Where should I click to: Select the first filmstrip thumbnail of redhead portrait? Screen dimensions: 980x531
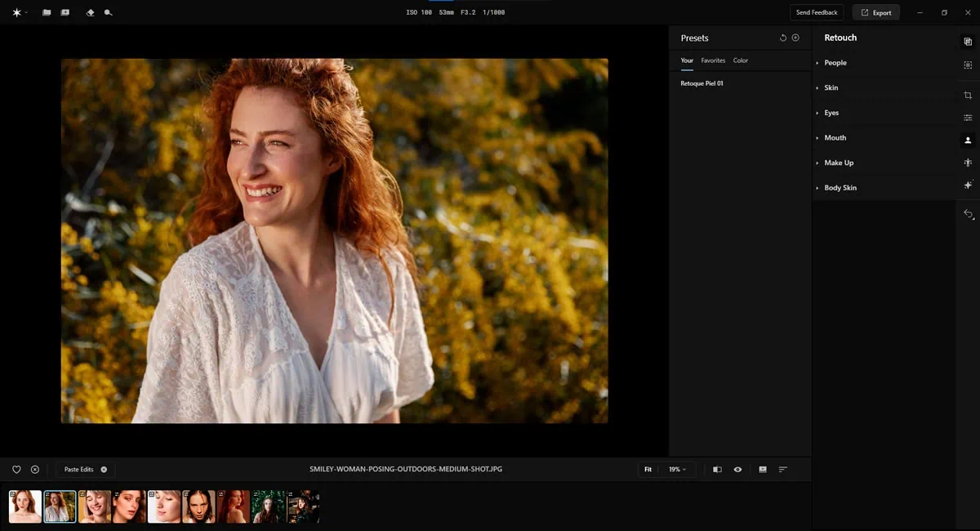click(x=24, y=506)
